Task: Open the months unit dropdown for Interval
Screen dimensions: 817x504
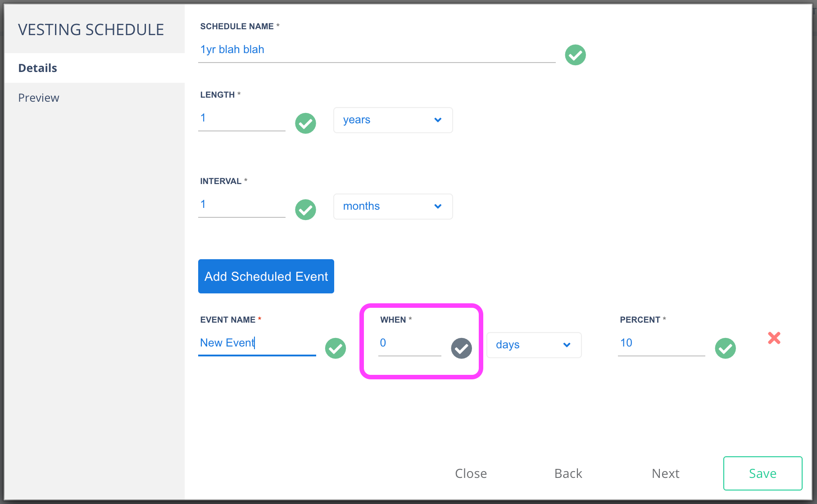Action: tap(393, 207)
